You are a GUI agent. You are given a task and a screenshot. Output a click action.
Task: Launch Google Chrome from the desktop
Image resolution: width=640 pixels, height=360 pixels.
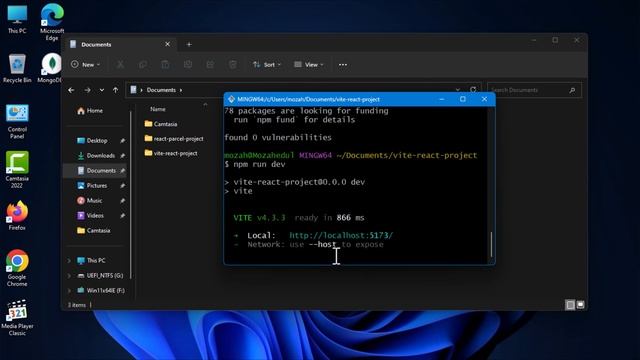(17, 267)
